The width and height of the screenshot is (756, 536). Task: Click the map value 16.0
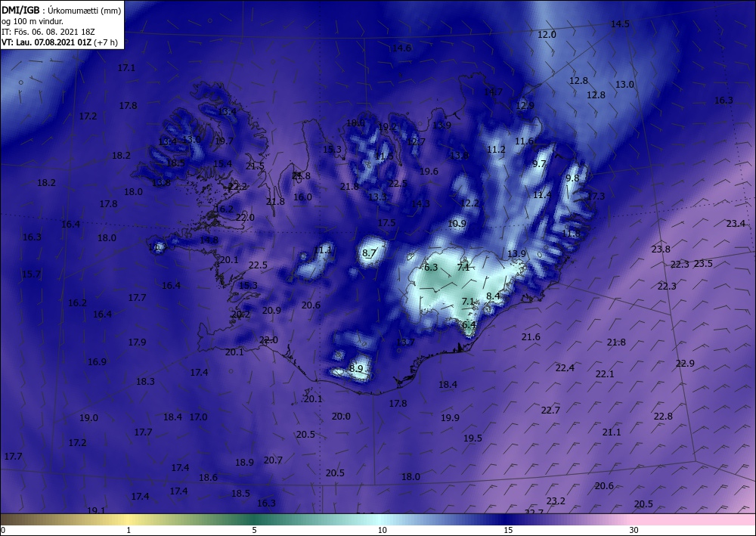[302, 197]
